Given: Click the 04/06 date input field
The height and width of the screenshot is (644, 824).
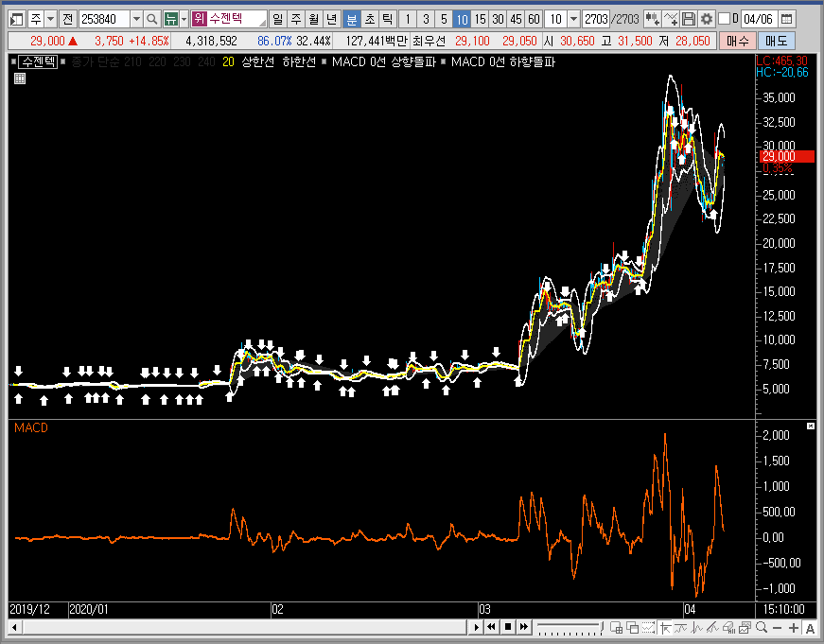Looking at the screenshot, I should pos(759,20).
